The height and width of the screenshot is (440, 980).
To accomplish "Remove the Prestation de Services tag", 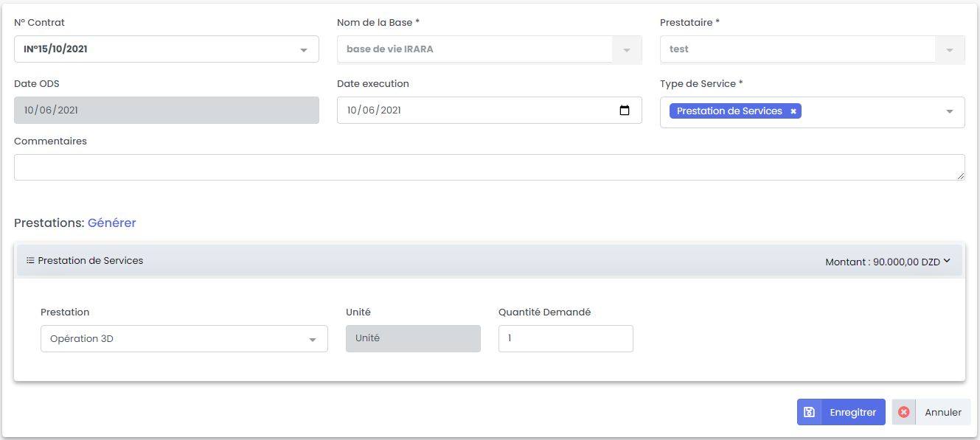I will coord(793,111).
